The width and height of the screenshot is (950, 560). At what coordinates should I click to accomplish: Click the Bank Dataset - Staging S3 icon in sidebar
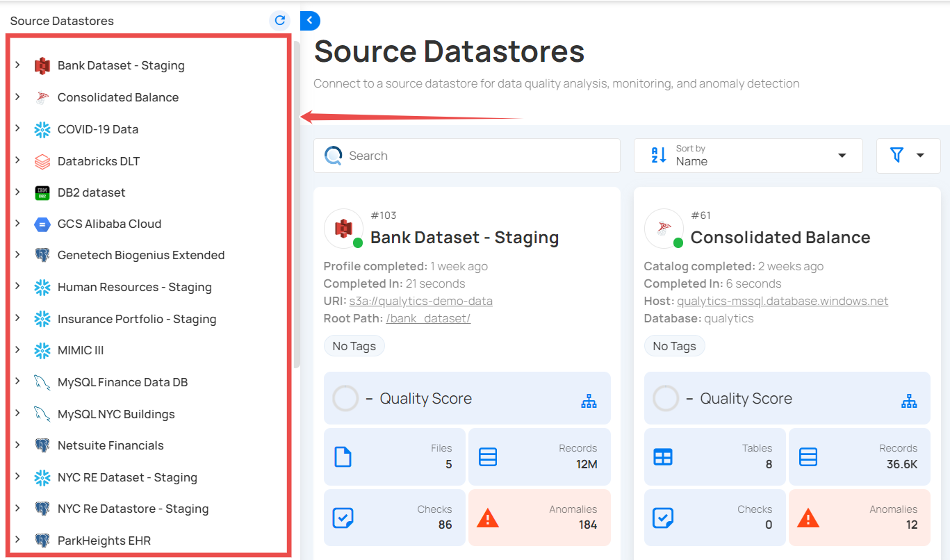[42, 66]
